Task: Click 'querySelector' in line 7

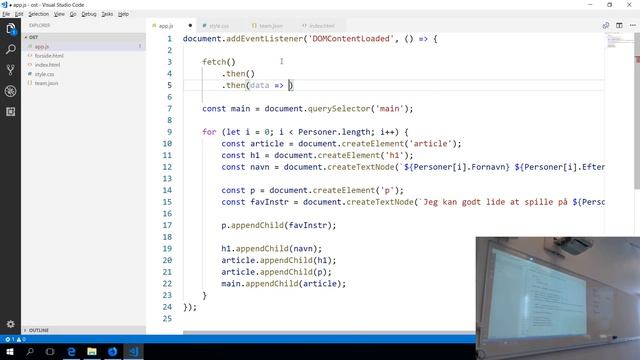Action: point(339,109)
